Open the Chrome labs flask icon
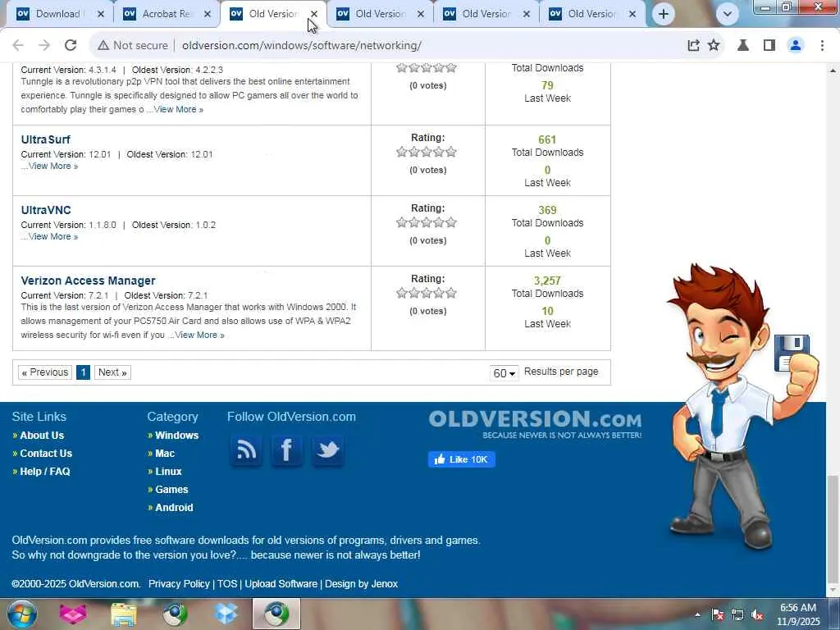 (743, 46)
